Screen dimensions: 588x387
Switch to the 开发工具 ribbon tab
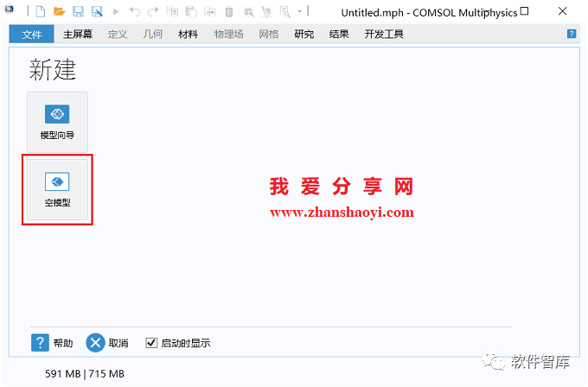(384, 34)
